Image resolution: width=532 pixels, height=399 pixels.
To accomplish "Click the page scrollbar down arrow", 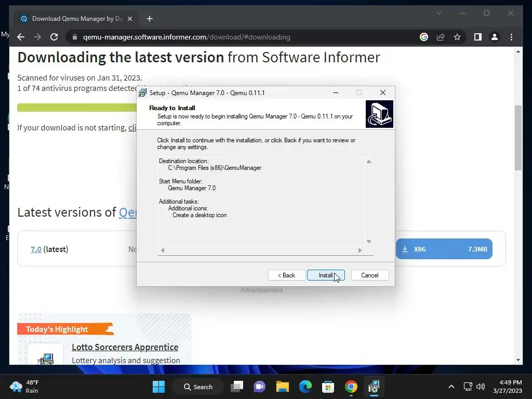I will 518,360.
